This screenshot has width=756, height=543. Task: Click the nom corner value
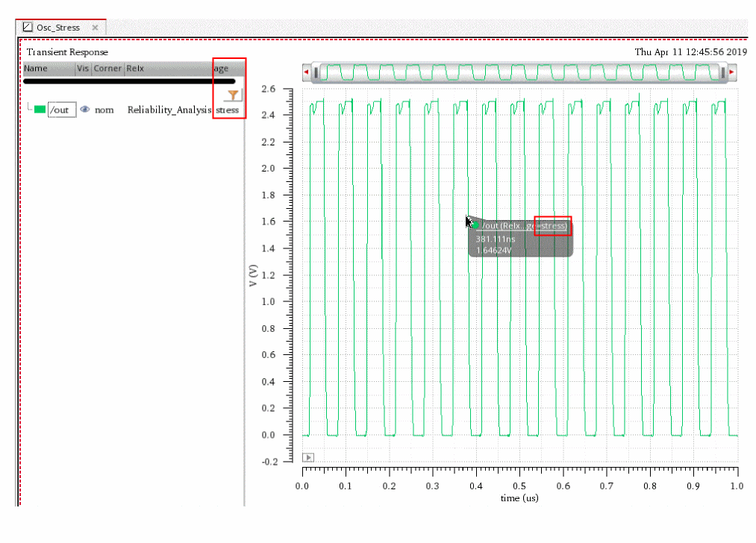pos(104,110)
